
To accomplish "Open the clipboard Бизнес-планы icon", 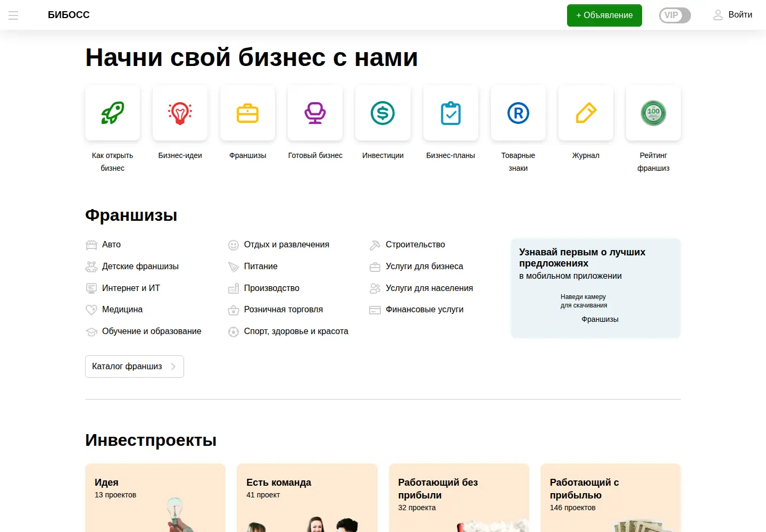I will (451, 113).
